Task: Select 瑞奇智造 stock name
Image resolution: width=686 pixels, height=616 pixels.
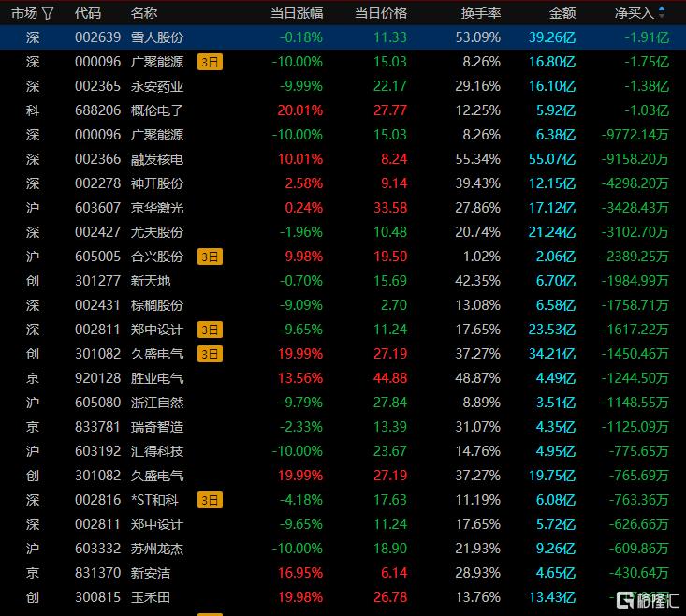Action: tap(157, 427)
